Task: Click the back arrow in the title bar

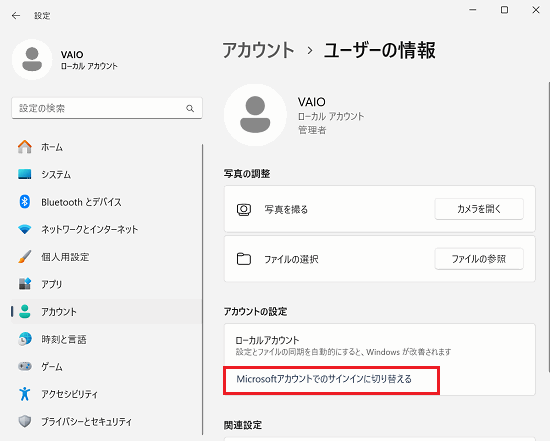Action: click(16, 15)
